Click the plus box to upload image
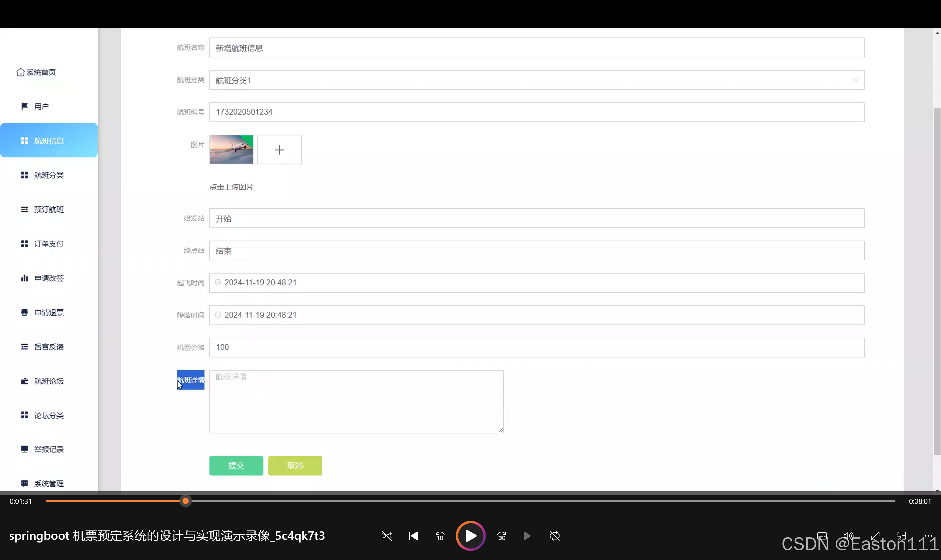This screenshot has width=941, height=560. click(x=279, y=149)
